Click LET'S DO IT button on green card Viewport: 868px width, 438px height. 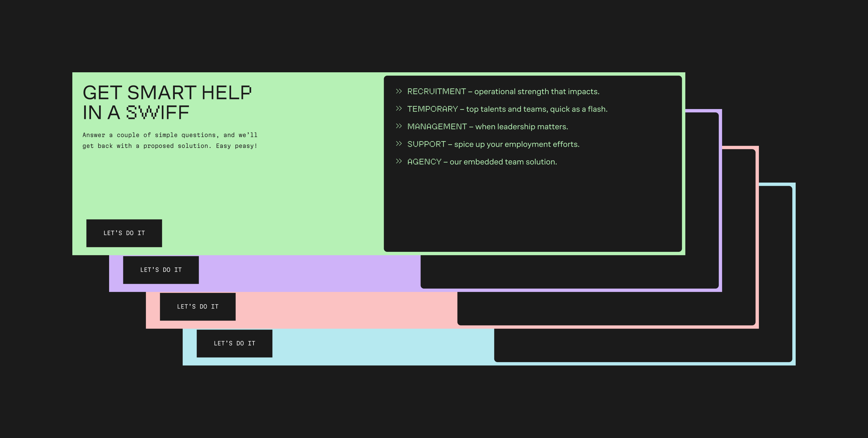point(124,233)
